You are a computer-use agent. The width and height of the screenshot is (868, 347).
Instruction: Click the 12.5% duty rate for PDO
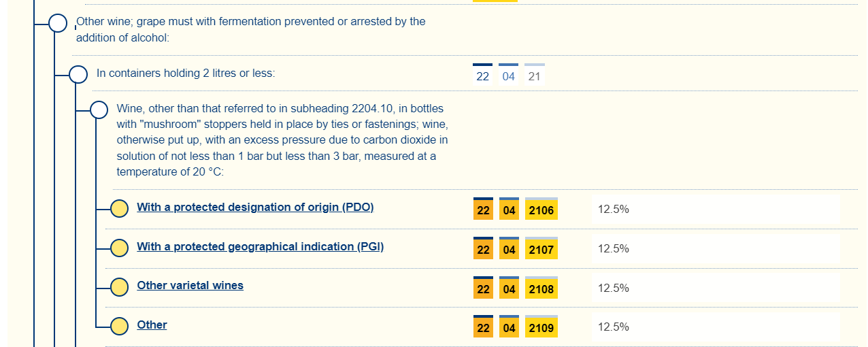click(x=613, y=210)
